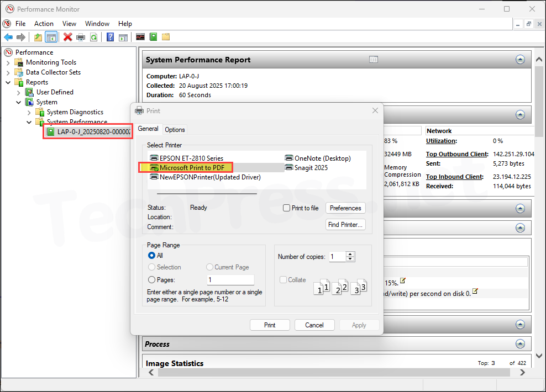Screen dimensions: 546x392
Task: Select the Pages radio button
Action: [x=151, y=280]
